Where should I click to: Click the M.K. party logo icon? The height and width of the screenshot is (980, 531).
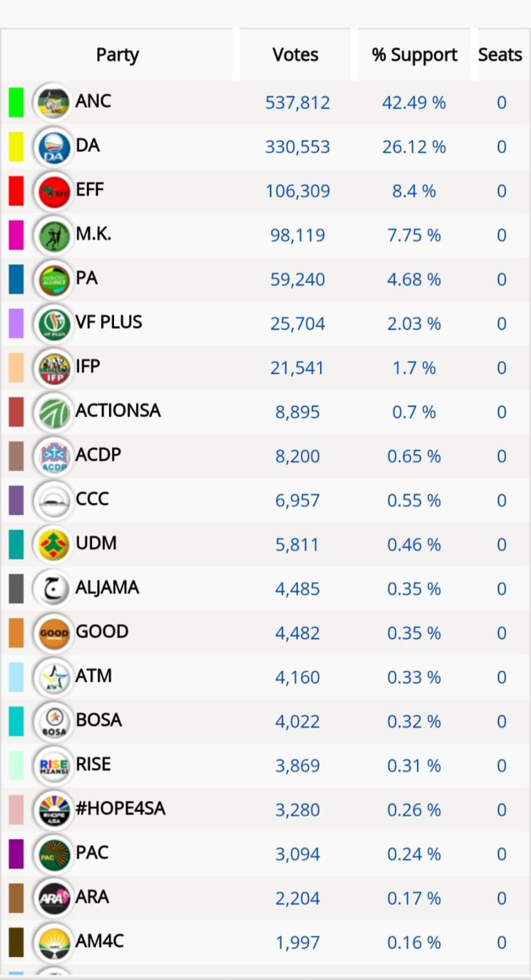(x=53, y=236)
